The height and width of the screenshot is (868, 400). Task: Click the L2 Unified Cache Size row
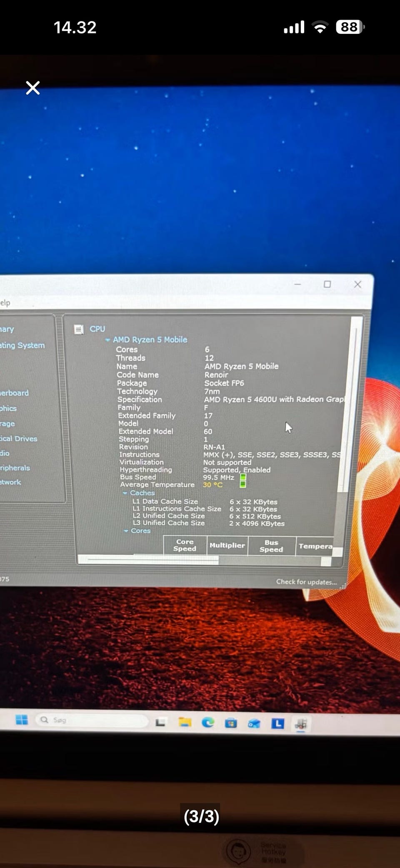[207, 516]
